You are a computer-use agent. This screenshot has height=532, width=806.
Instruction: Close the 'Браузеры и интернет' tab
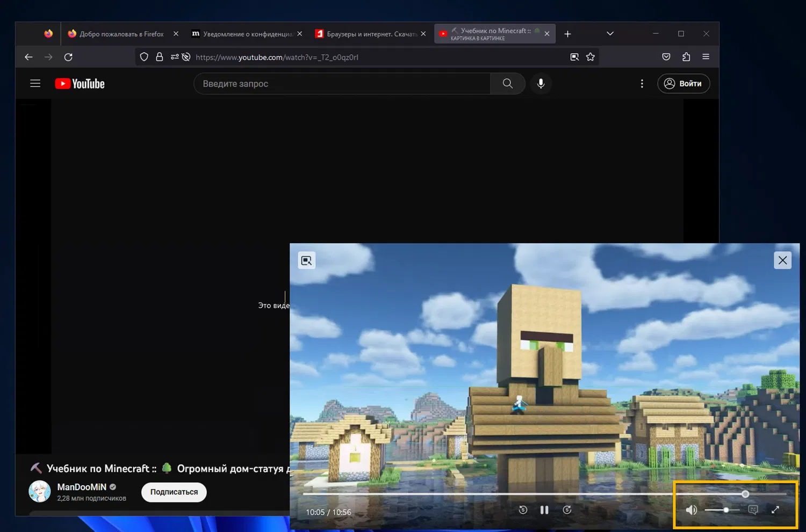(x=423, y=34)
